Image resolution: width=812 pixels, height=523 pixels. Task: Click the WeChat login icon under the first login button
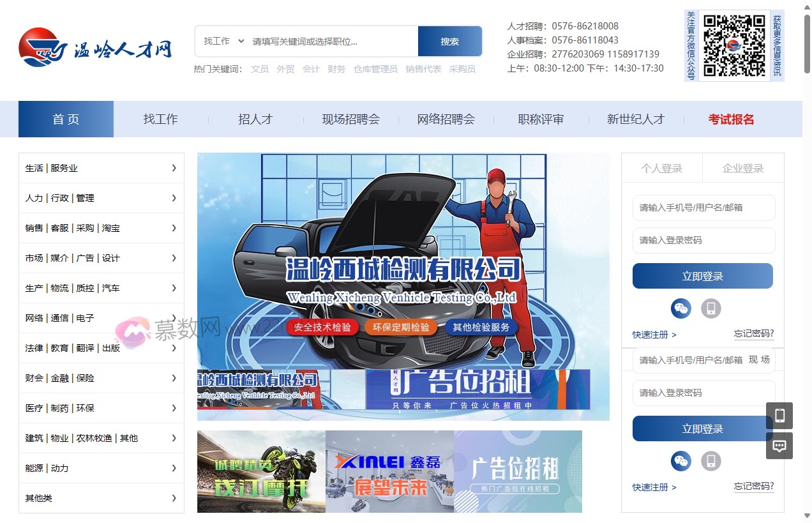[x=681, y=308]
